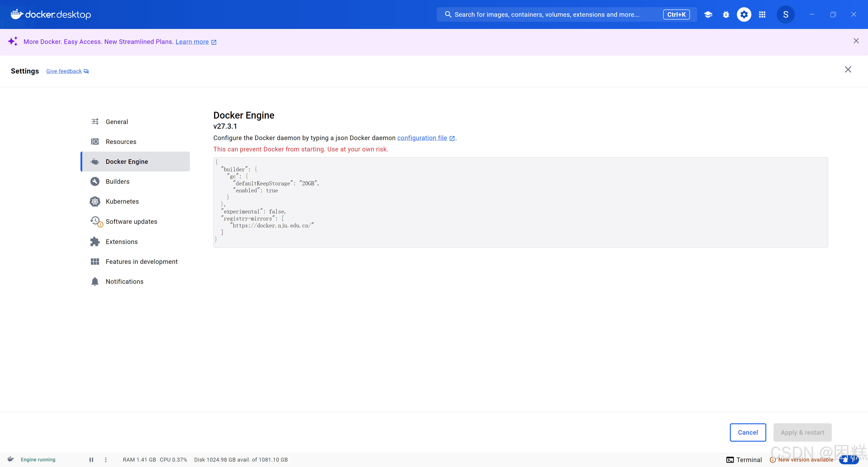Open the Notifications settings tab
The width and height of the screenshot is (868, 467).
[135, 281]
